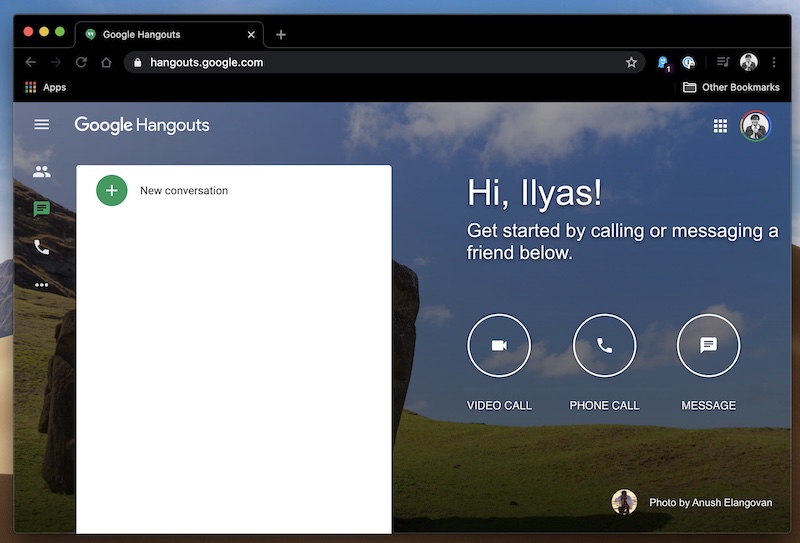Follow the Photo by Anush Elangovan link

(711, 503)
